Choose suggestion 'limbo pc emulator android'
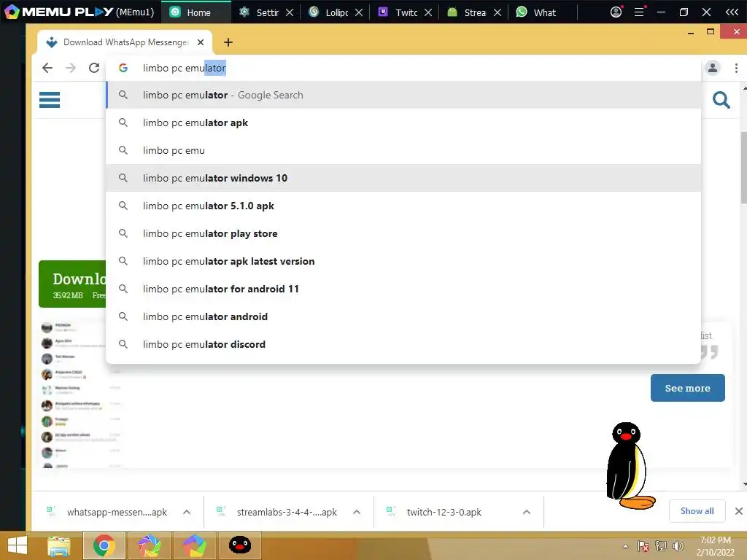747x560 pixels. point(403,316)
